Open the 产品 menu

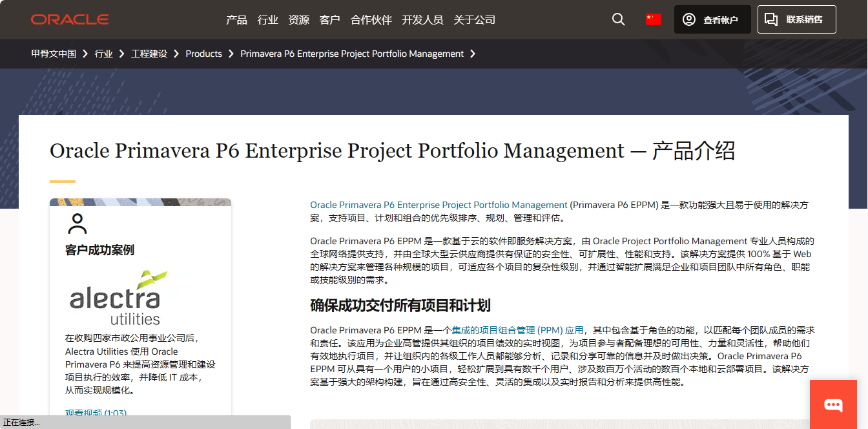[x=237, y=20]
